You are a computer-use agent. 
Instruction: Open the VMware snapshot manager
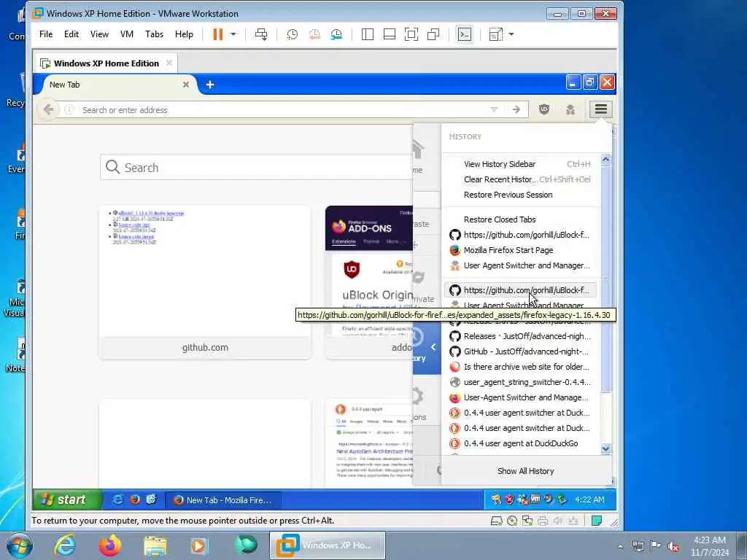tap(336, 34)
